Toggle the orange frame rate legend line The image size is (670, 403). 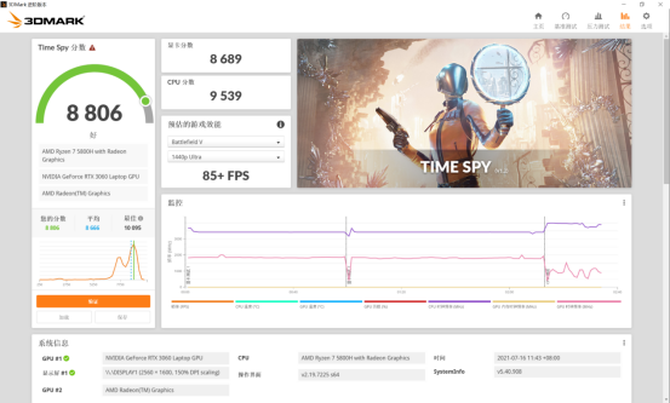[x=202, y=303]
